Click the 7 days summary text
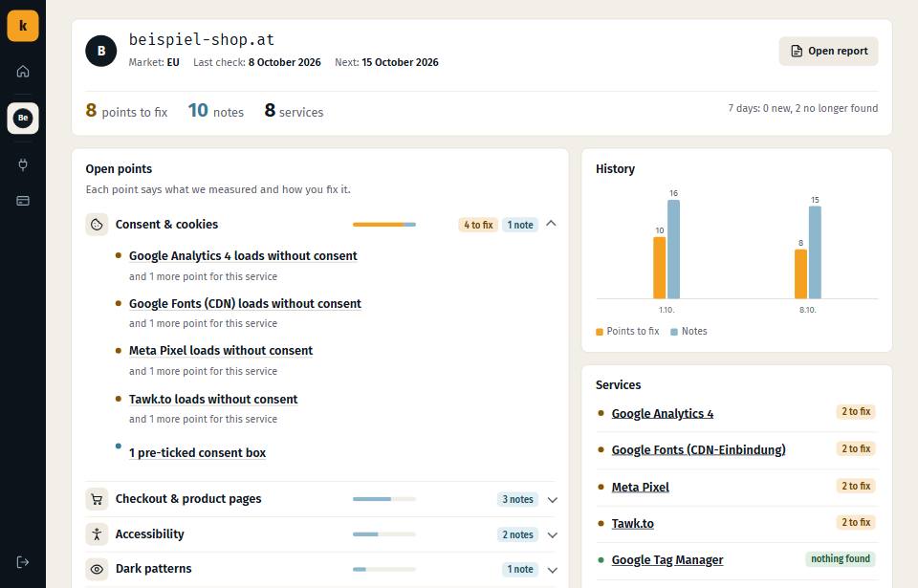Viewport: 918px width, 588px height. coord(802,108)
